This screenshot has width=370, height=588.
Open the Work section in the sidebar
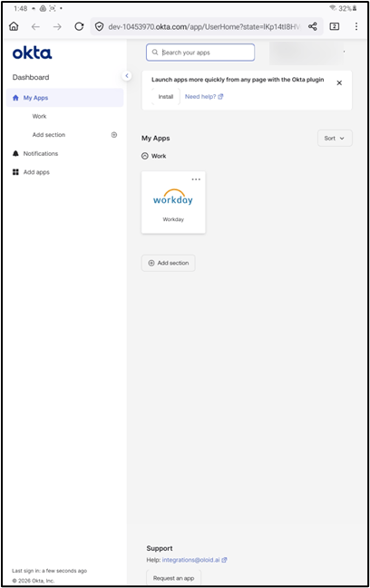click(x=39, y=116)
